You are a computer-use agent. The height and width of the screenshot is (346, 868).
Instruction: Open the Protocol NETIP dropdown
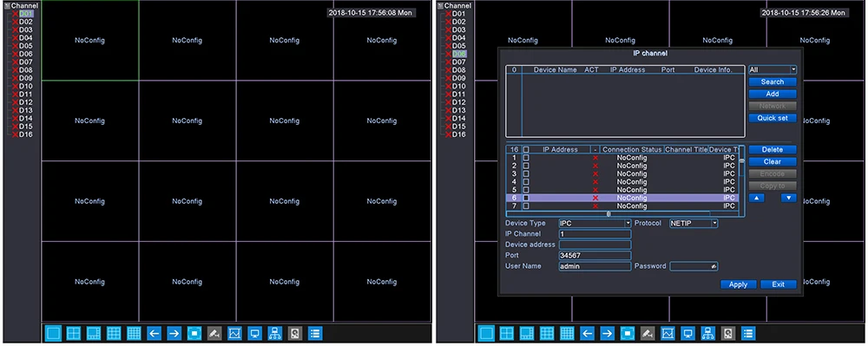coord(714,224)
